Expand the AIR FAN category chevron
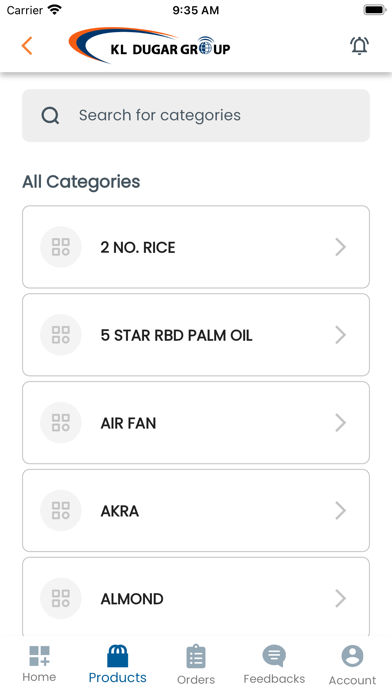 point(341,423)
